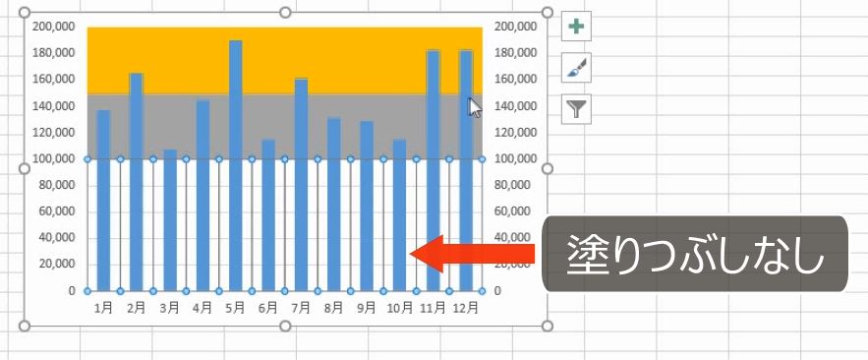Click the left axis 60,000 label
Viewport: 868px width, 360px height.
coord(57,211)
